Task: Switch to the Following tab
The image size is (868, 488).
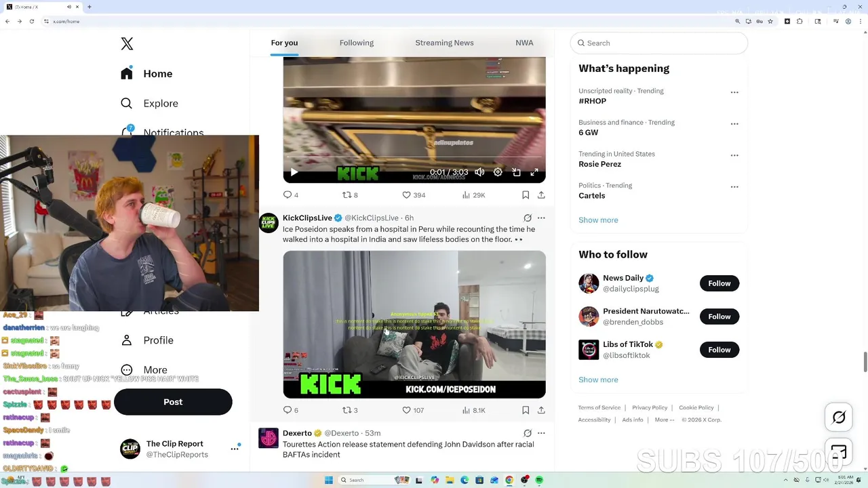Action: 357,43
